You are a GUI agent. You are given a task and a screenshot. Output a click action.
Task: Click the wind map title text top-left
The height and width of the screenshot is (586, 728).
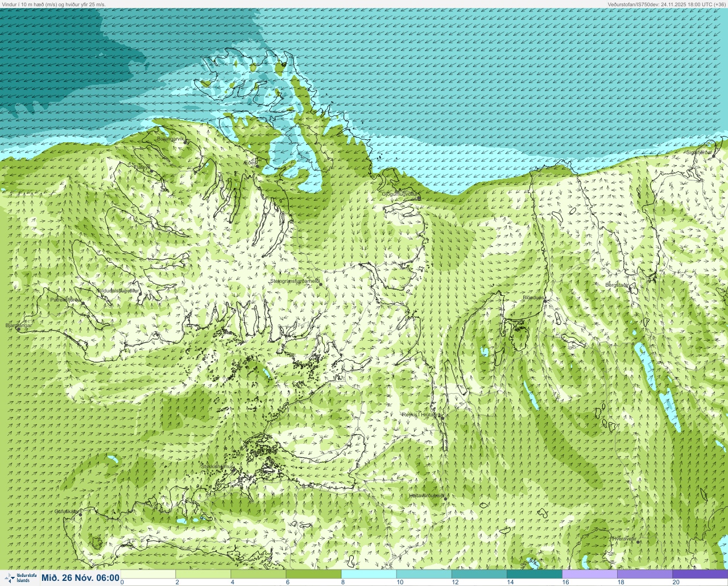[53, 4]
